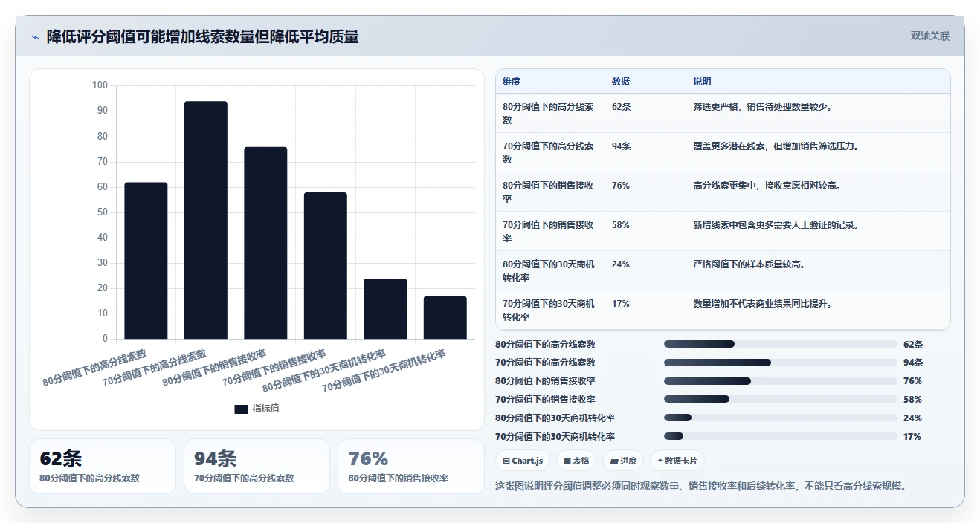The image size is (980, 523).
Task: Click the 17% value beside its progress bar
Action: coord(912,437)
